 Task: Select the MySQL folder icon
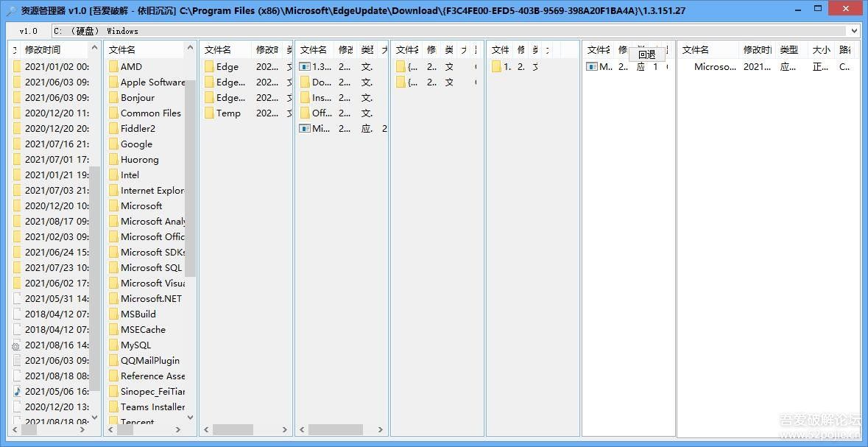click(113, 345)
